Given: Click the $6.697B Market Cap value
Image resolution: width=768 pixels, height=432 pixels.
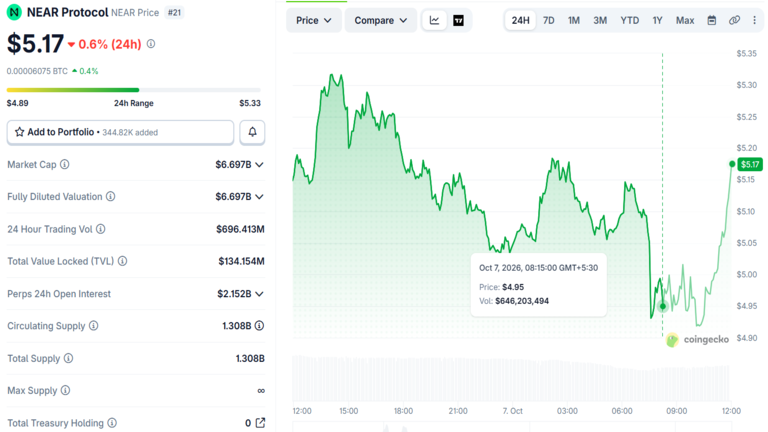Looking at the screenshot, I should pos(233,165).
